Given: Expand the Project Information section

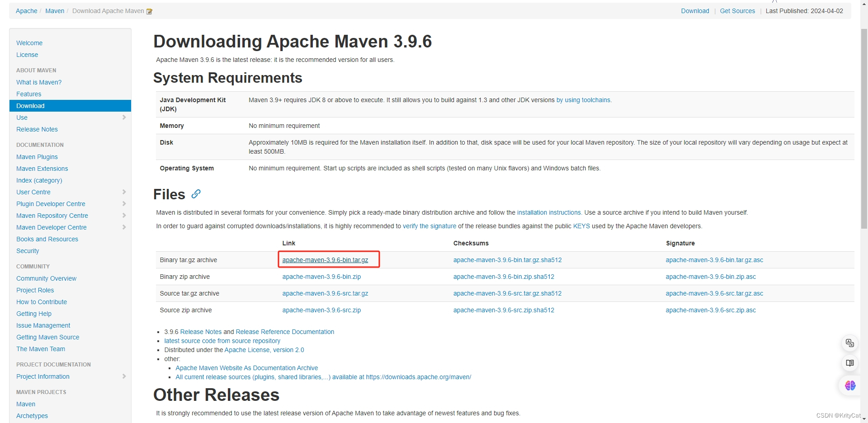Looking at the screenshot, I should pos(124,376).
